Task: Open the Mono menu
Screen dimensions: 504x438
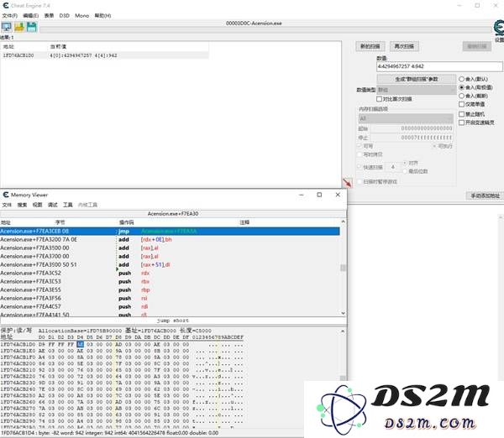Action: click(82, 15)
